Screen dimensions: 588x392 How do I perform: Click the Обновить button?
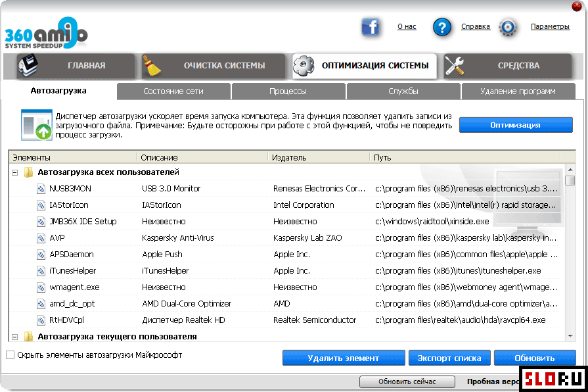coord(535,358)
